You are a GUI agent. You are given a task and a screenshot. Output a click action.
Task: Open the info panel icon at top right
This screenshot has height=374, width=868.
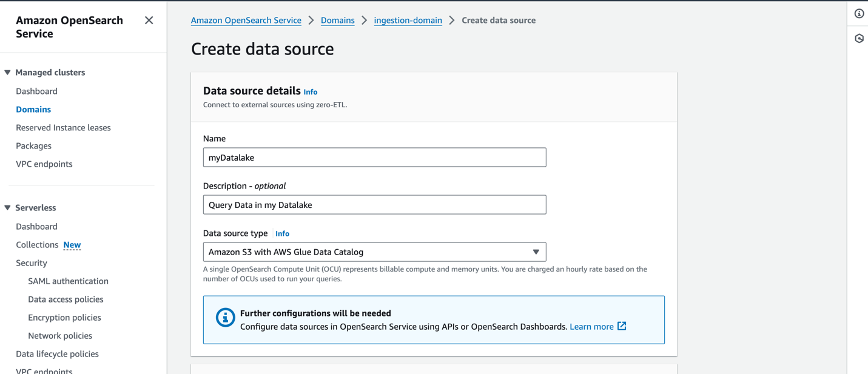[859, 13]
